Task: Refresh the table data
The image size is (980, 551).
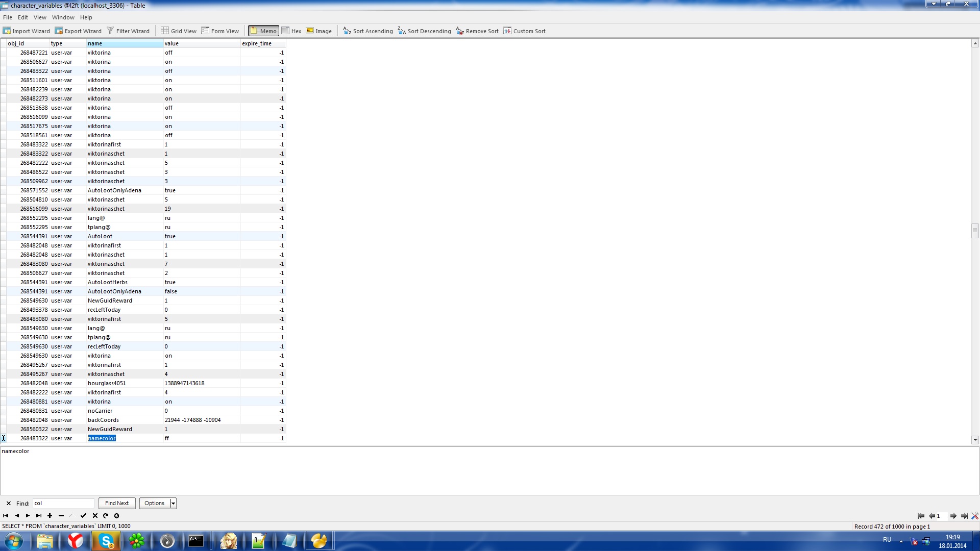Action: click(x=106, y=516)
